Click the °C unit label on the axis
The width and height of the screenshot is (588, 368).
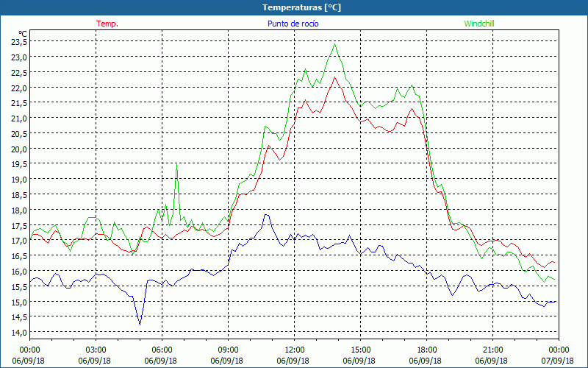click(23, 34)
